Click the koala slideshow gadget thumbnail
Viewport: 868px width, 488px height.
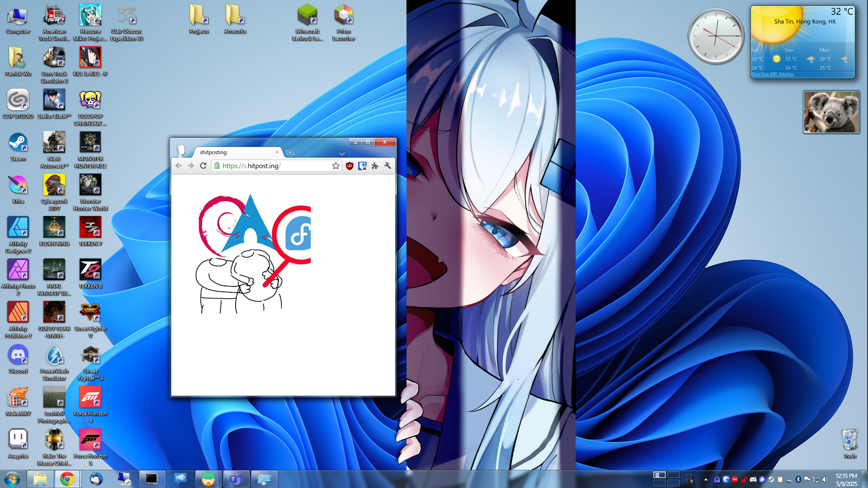point(831,112)
